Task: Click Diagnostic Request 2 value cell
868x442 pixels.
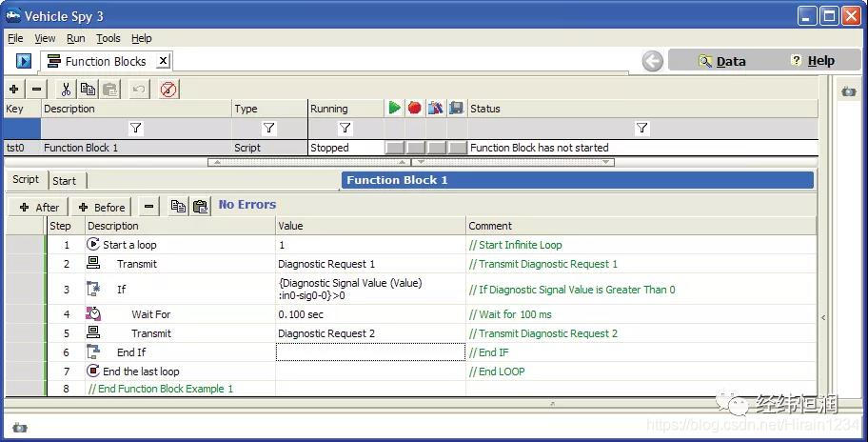Action: [370, 333]
